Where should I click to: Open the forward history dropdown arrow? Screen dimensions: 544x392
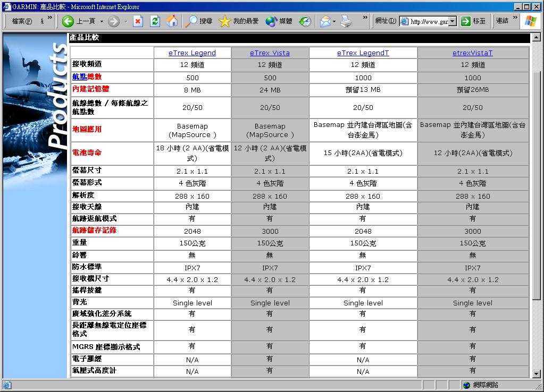[x=125, y=21]
